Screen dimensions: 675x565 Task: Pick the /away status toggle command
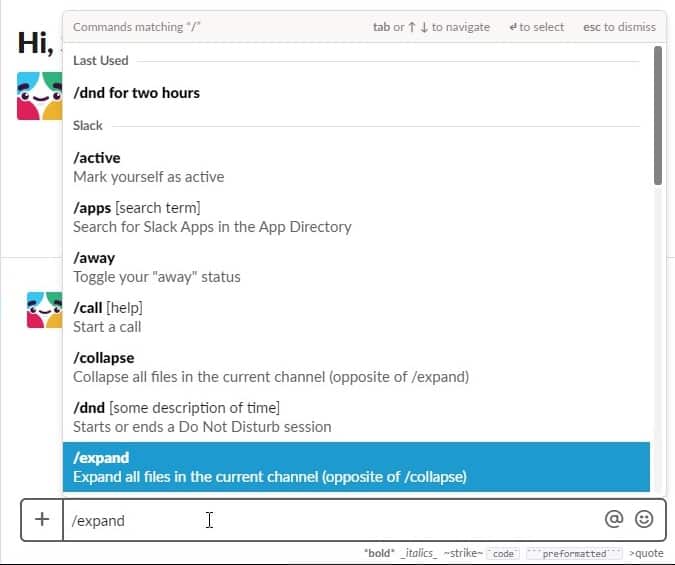coord(156,267)
